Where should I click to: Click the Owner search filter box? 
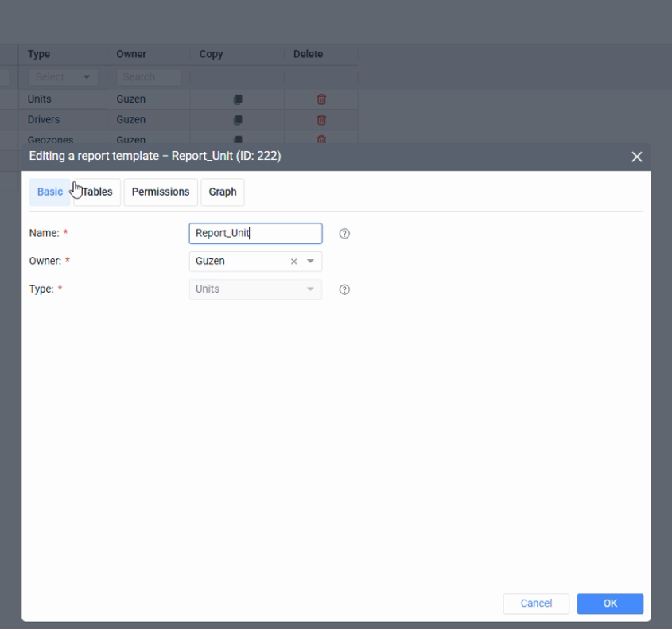[149, 77]
